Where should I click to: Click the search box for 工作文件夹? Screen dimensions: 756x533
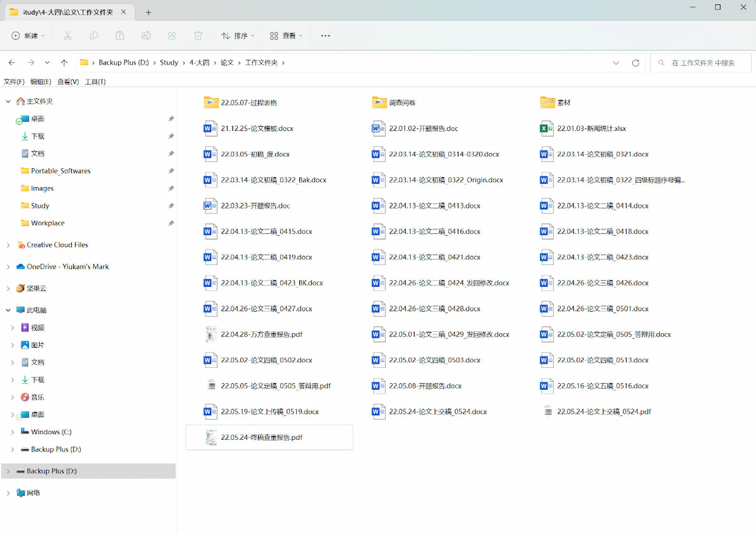point(702,63)
